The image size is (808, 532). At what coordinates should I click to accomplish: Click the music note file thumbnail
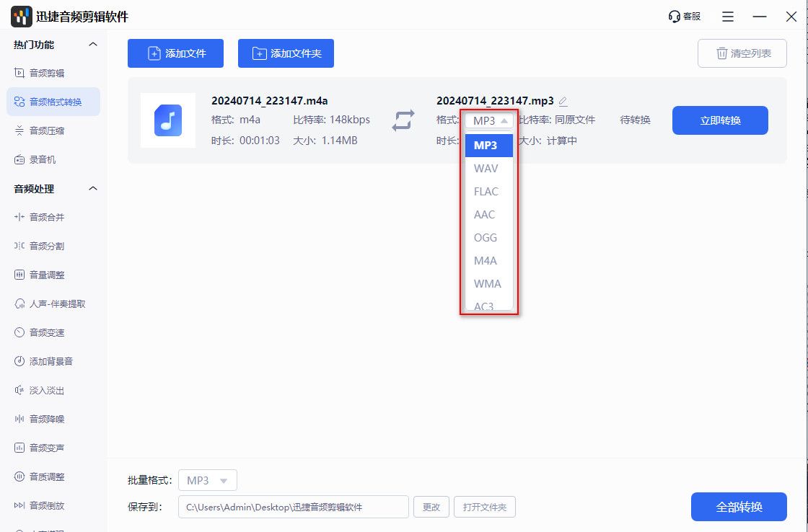(x=168, y=120)
